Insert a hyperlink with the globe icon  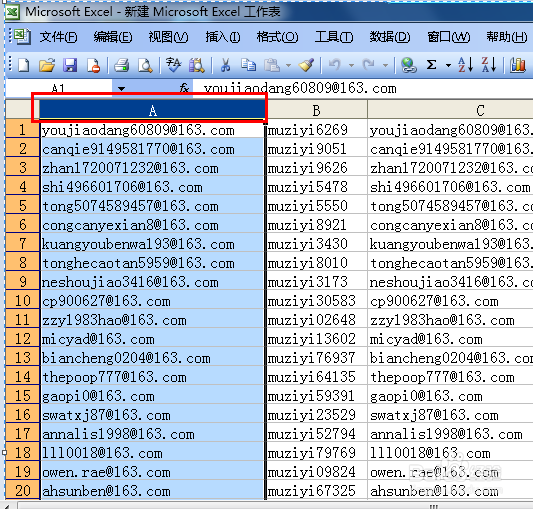tap(408, 65)
